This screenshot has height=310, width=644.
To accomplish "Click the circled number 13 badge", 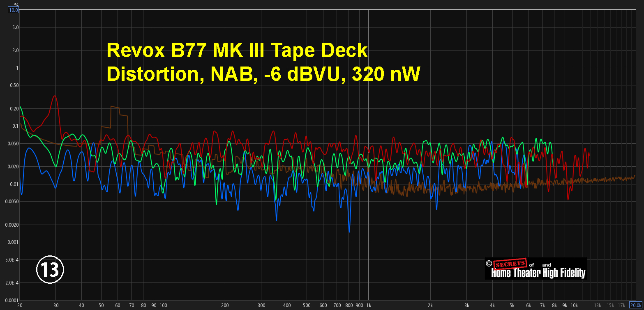I will (50, 269).
